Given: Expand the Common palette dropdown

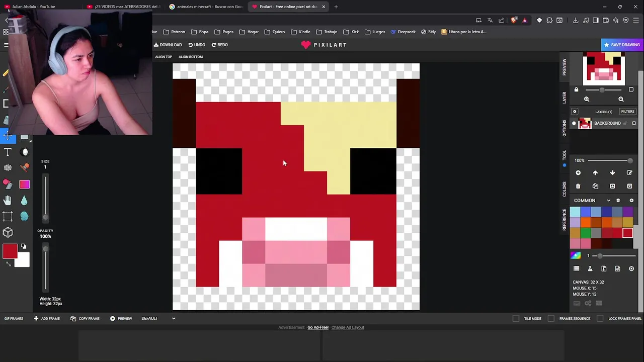Looking at the screenshot, I should click(608, 201).
